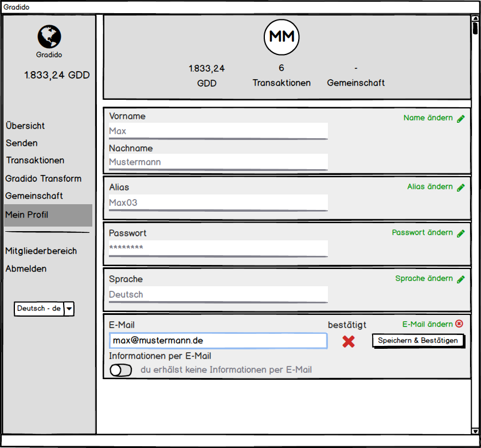Open Übersicht in the sidebar
481x448 pixels.
[x=25, y=126]
